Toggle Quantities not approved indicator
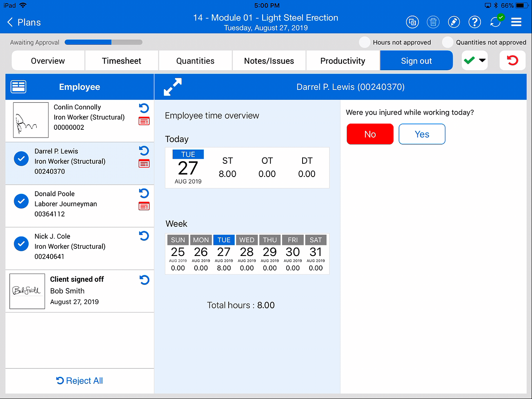532x399 pixels. point(448,42)
